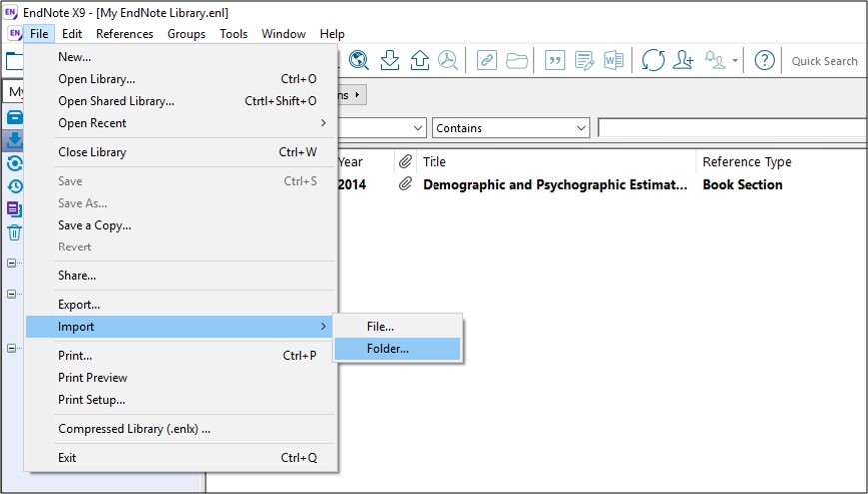Screen dimensions: 868x494
Task: Select Share... in File menu
Action: click(x=181, y=275)
